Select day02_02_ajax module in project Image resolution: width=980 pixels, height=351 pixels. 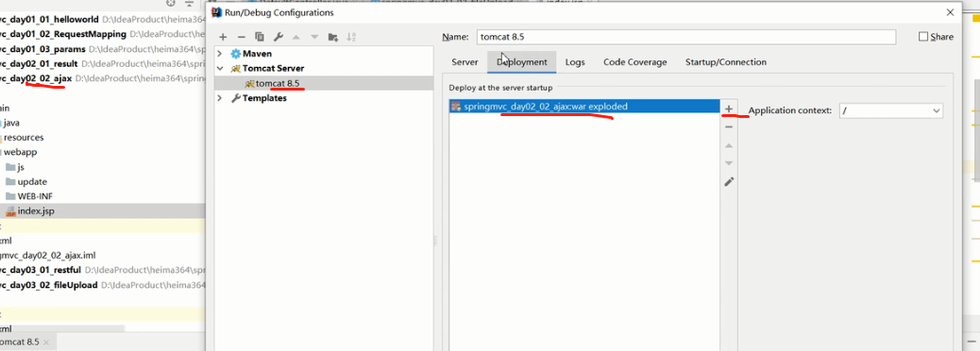click(36, 78)
